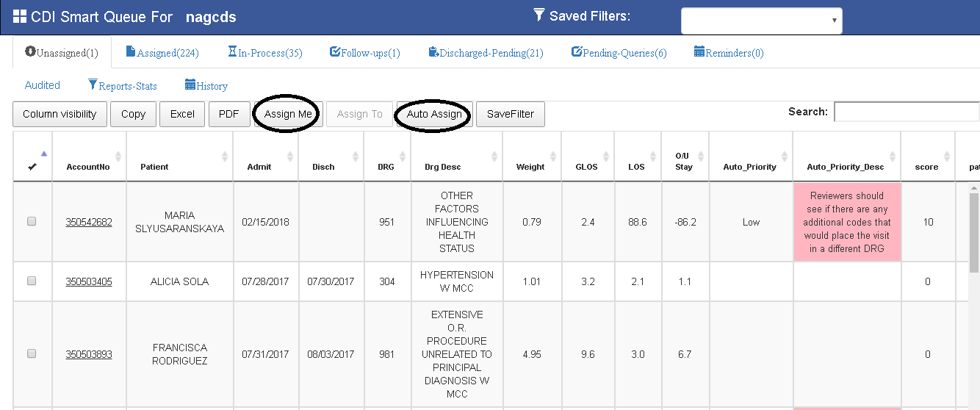Click the Assigned file icon
Viewport: 980px width, 410px height.
(131, 51)
